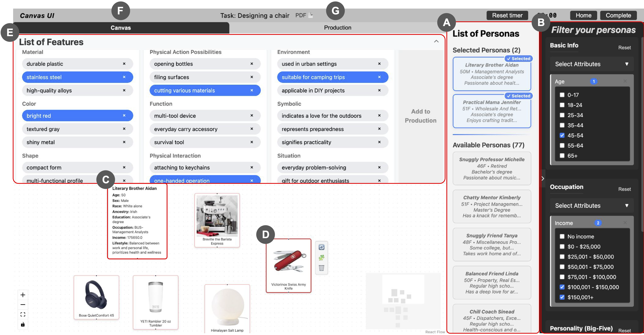The height and width of the screenshot is (335, 644).
Task: Toggle the canvas lock icon
Action: pos(23,324)
